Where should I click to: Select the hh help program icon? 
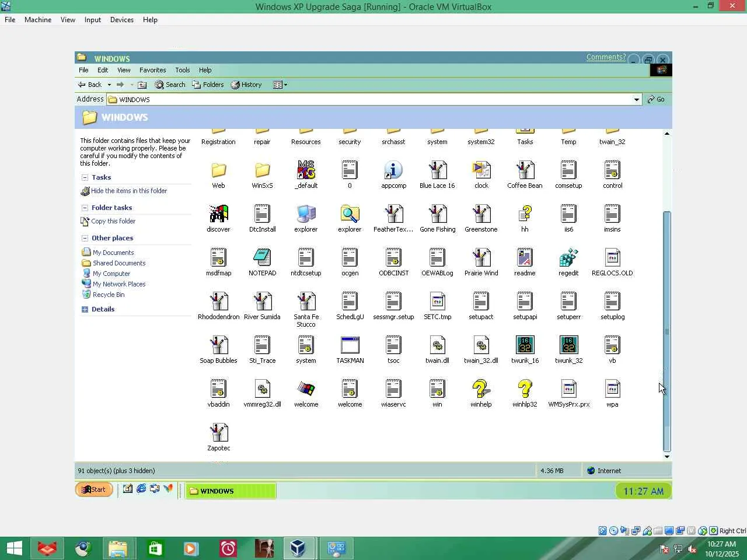click(525, 213)
